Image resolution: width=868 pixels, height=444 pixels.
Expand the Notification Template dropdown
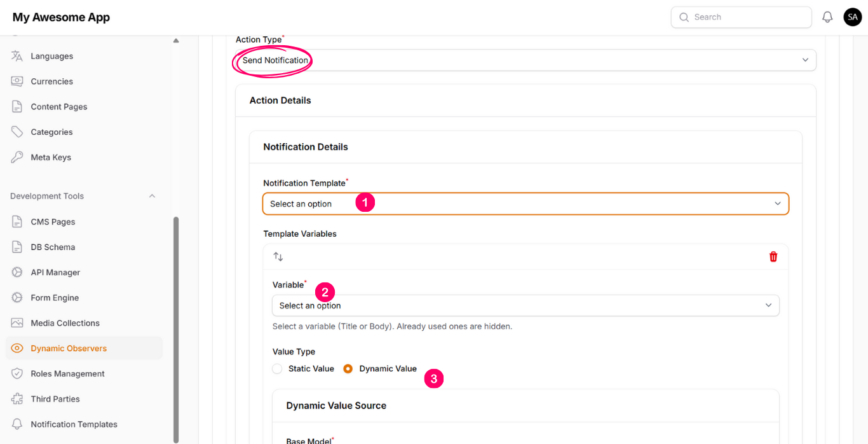tap(525, 204)
